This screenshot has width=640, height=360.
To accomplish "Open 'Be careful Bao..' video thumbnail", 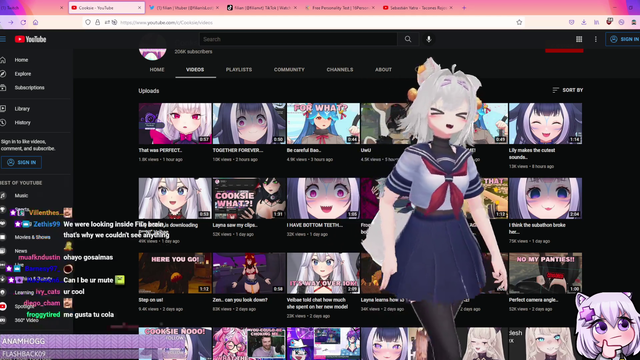I will 323,123.
